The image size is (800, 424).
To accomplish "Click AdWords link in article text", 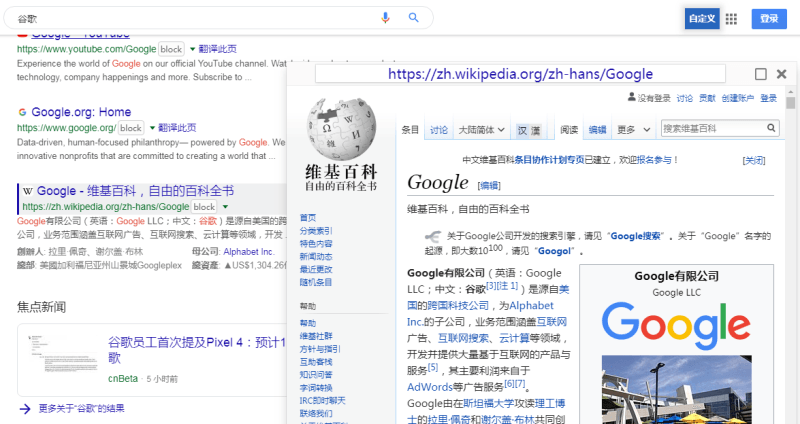I will [x=430, y=387].
